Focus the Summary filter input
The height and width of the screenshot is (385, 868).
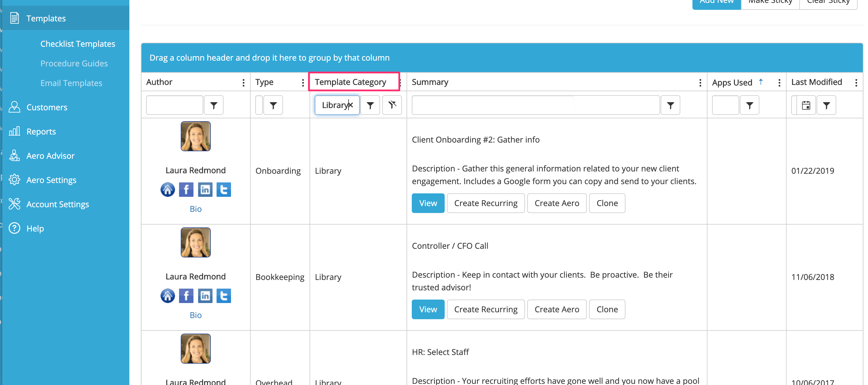(536, 105)
